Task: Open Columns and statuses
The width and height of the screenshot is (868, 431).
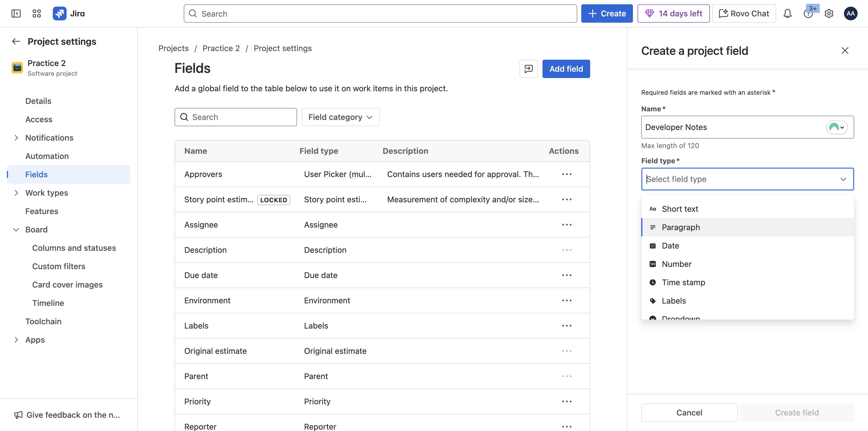Action: click(x=74, y=248)
